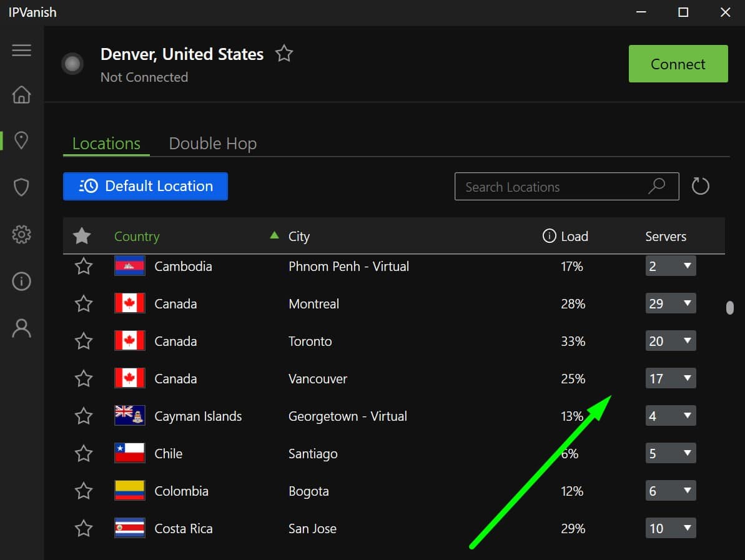Select the Santiago city entry

pyautogui.click(x=313, y=454)
